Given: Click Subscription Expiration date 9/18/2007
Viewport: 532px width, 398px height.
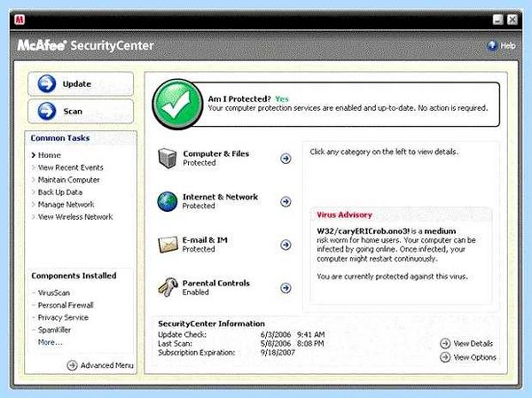Looking at the screenshot, I should click(278, 353).
